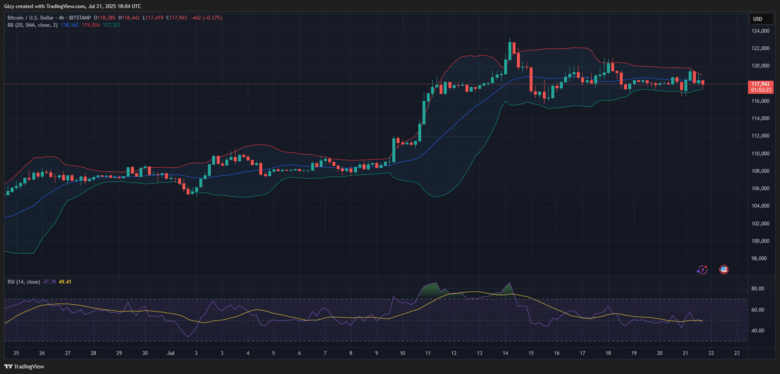Click date 10 on the time axis

[x=402, y=354]
